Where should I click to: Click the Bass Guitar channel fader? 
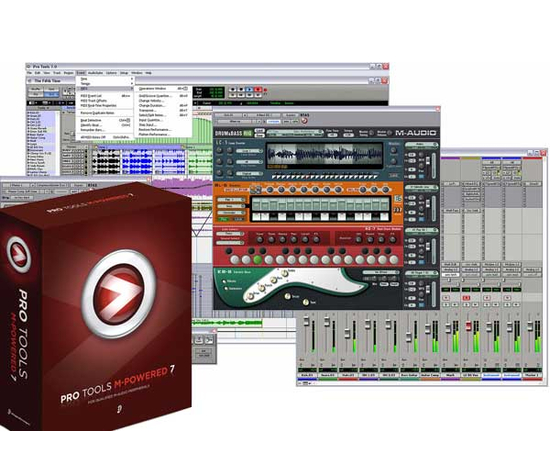click(408, 338)
